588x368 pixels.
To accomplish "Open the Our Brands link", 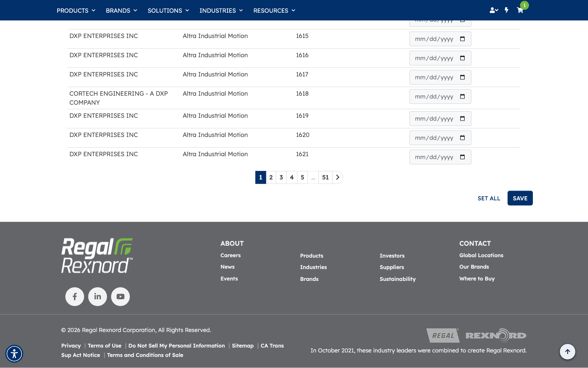I will click(x=474, y=267).
